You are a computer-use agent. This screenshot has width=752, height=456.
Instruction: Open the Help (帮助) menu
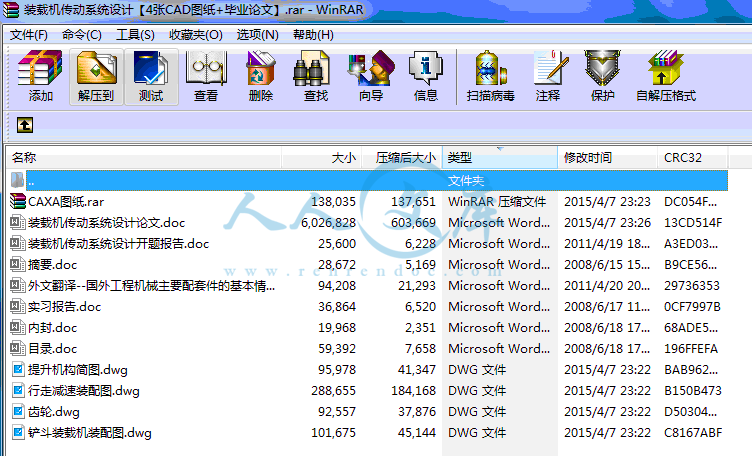(313, 35)
